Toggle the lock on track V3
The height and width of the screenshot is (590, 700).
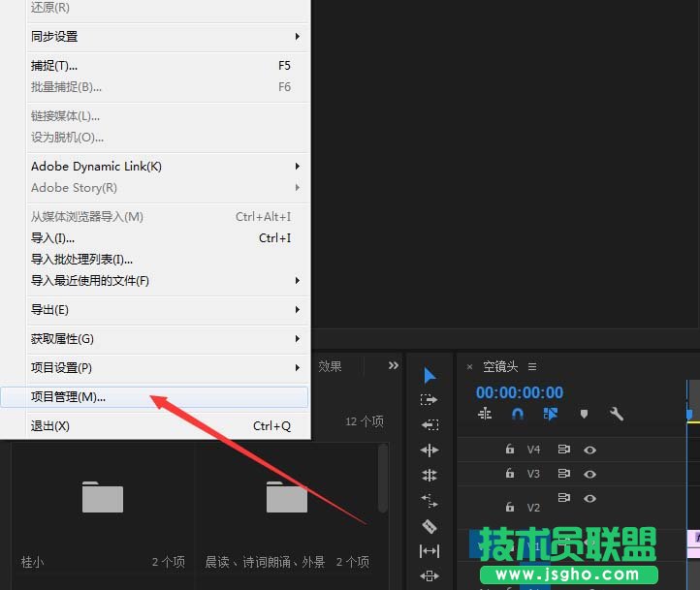point(510,473)
